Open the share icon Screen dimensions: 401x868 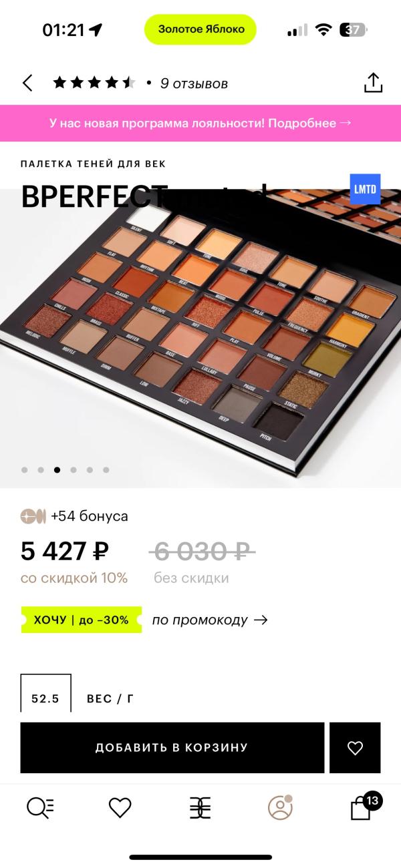point(373,82)
